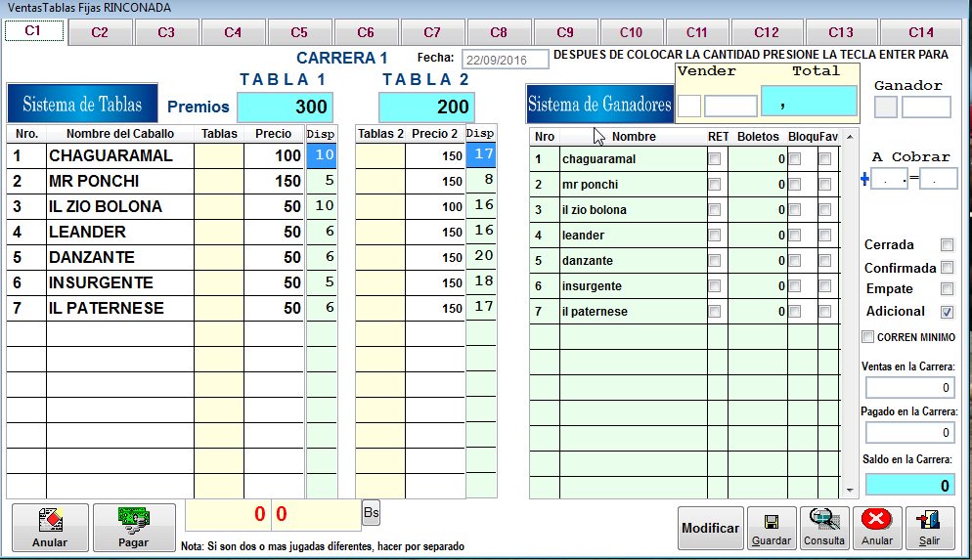Click the red X Anular button

(876, 528)
